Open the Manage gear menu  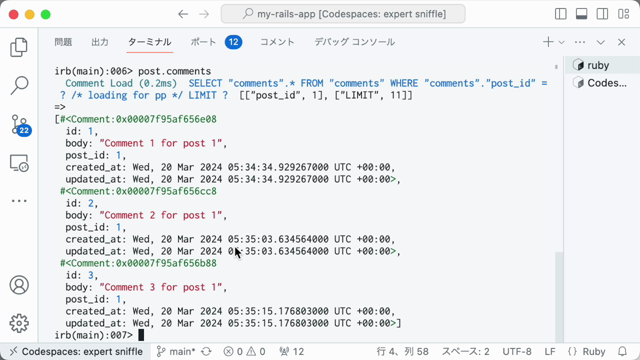(x=19, y=323)
